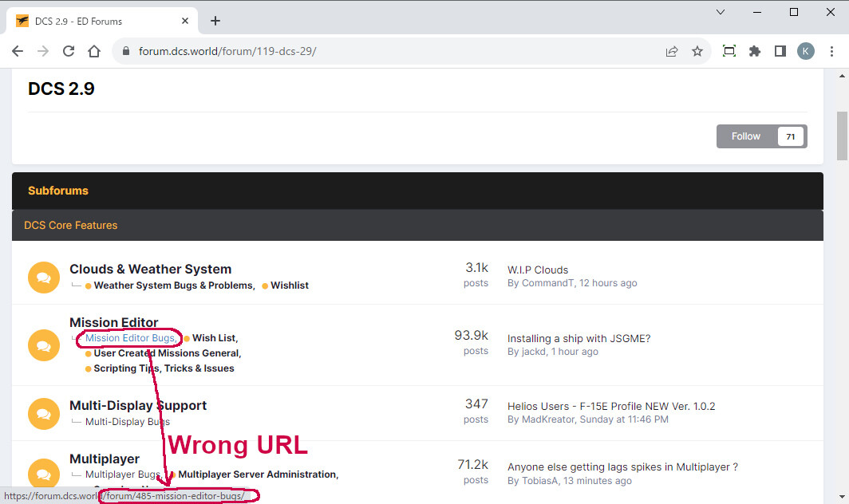Click the scrollbar up arrow

(x=842, y=77)
